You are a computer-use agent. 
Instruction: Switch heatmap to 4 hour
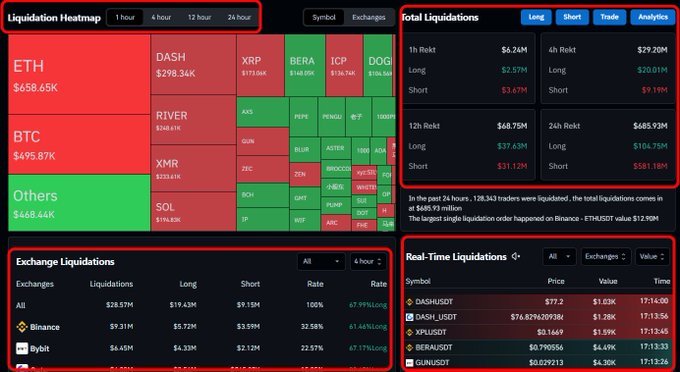click(x=161, y=17)
